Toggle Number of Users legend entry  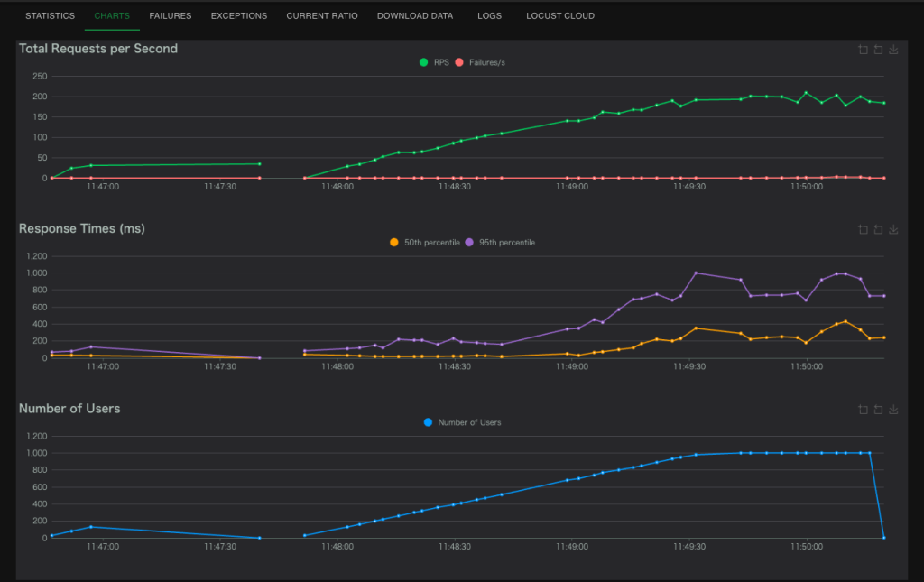point(461,421)
